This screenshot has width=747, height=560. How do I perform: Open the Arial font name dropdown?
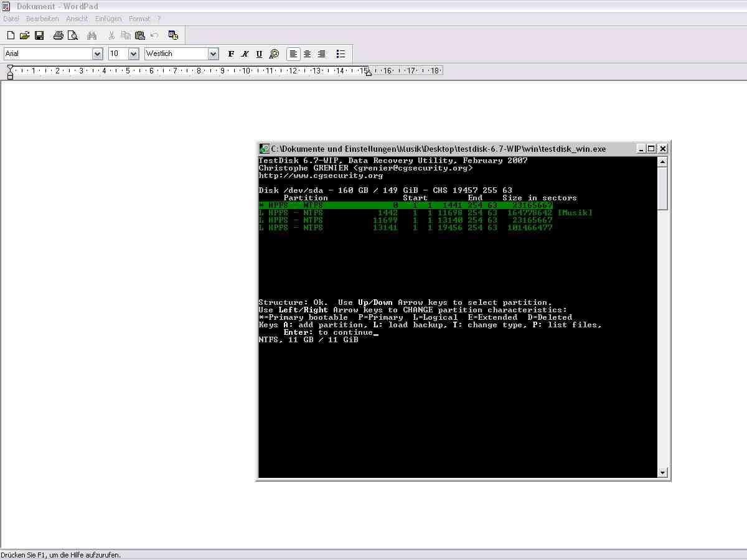97,54
